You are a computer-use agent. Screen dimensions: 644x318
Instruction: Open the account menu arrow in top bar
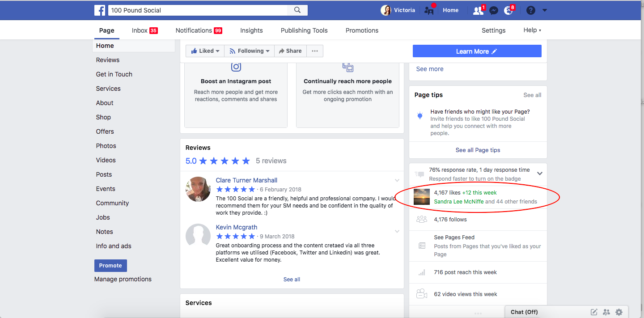544,10
